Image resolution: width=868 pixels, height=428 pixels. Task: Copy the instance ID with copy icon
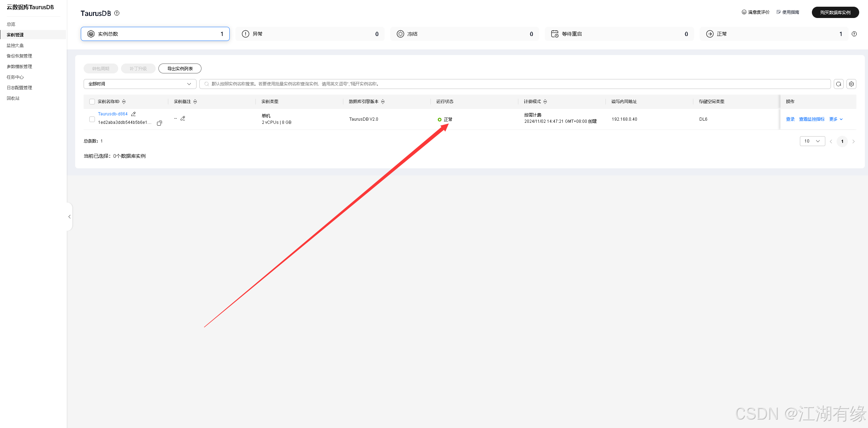(159, 123)
